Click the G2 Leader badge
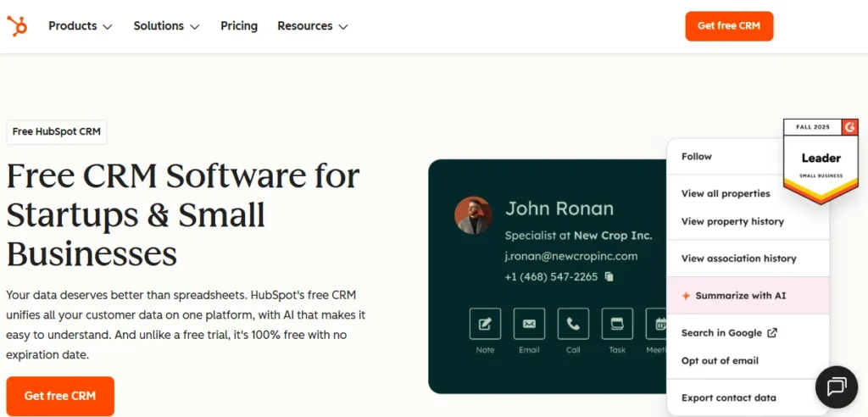This screenshot has width=868, height=417. click(x=821, y=159)
